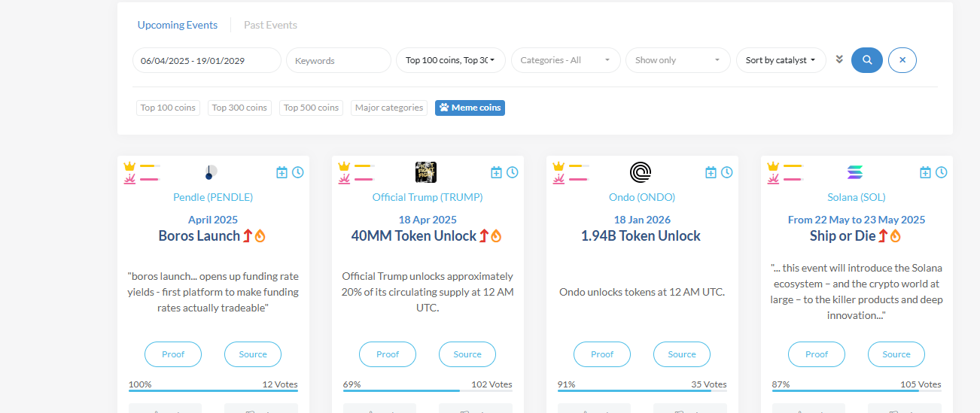Click Source button on Official Trump card
Image resolution: width=980 pixels, height=413 pixels.
(x=467, y=354)
